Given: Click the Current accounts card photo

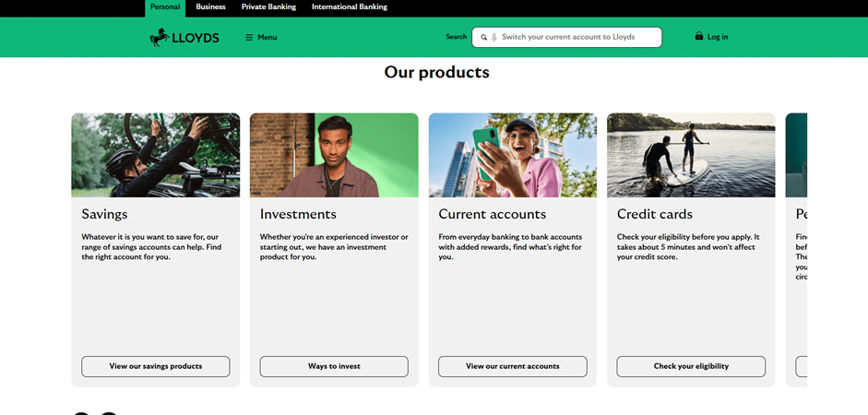Looking at the screenshot, I should [512, 155].
